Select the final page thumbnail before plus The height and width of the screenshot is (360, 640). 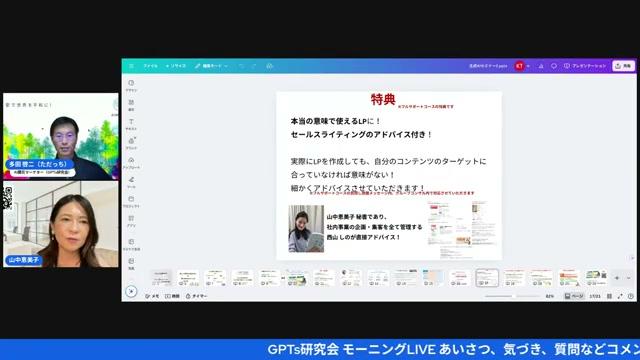point(596,278)
